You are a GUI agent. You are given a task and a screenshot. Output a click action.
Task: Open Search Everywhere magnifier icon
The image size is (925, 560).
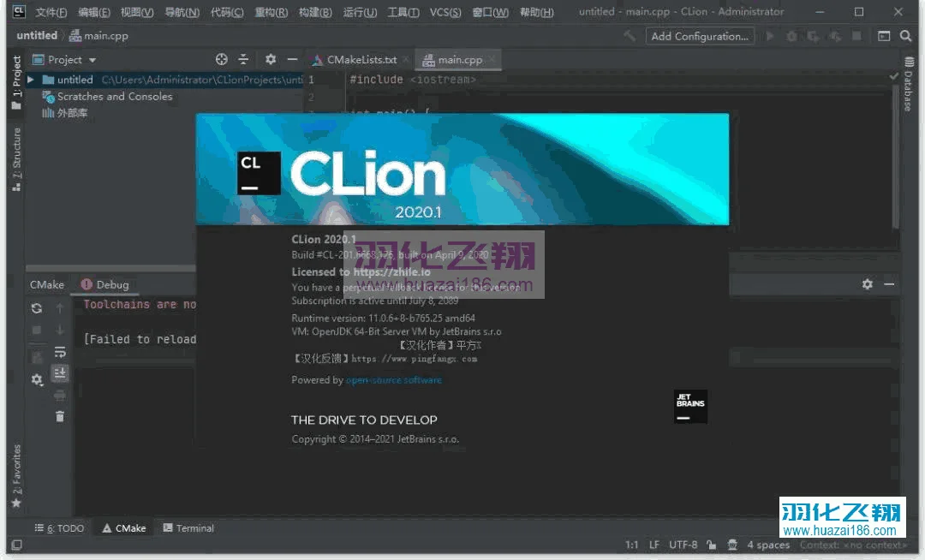[905, 36]
